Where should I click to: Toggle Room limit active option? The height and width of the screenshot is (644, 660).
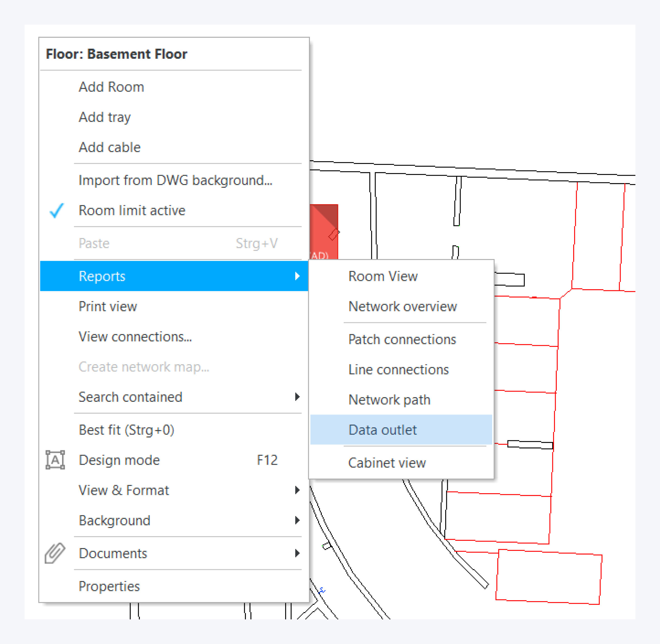[132, 210]
